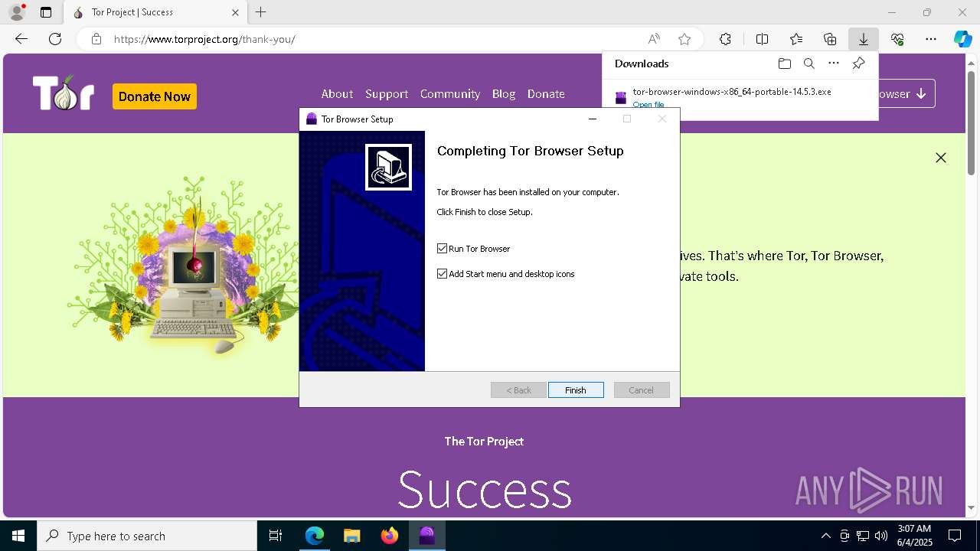This screenshot has height=551, width=980.
Task: Show hidden tray icons chevron
Action: (x=825, y=536)
